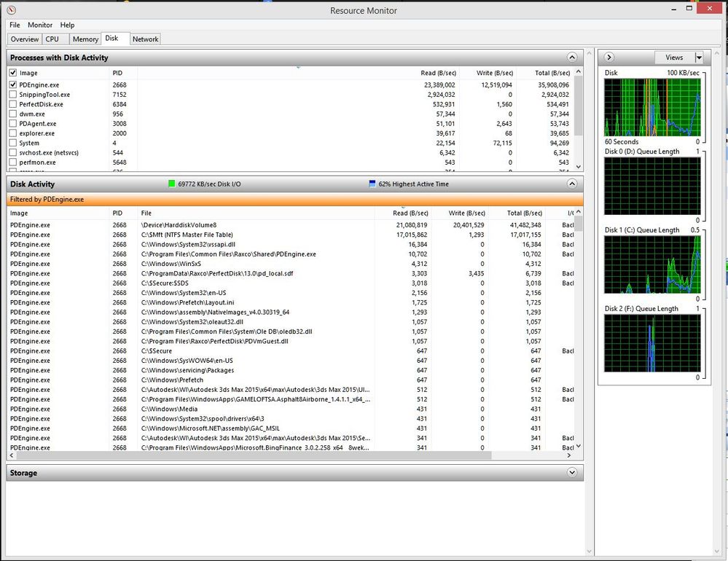This screenshot has height=561, width=728.
Task: Click scroll-left arrow of Disk Activity list
Action: click(12, 455)
